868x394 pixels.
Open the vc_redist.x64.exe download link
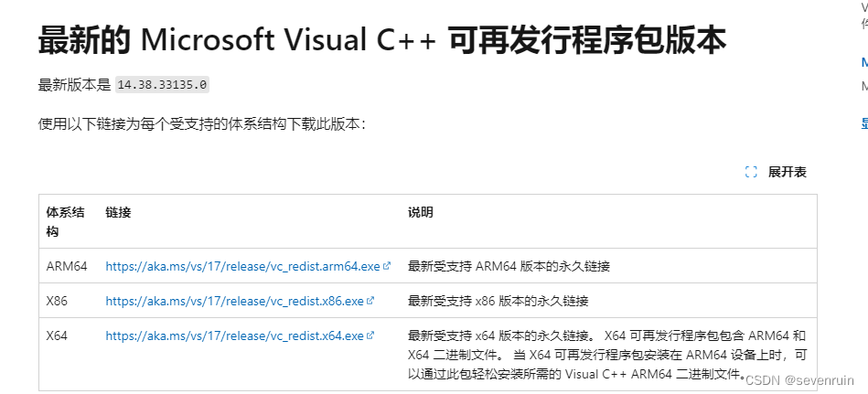pyautogui.click(x=234, y=335)
